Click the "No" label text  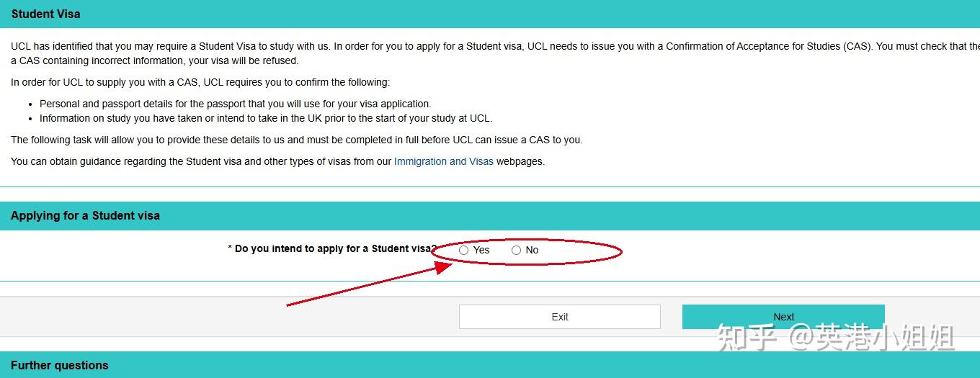[x=532, y=250]
